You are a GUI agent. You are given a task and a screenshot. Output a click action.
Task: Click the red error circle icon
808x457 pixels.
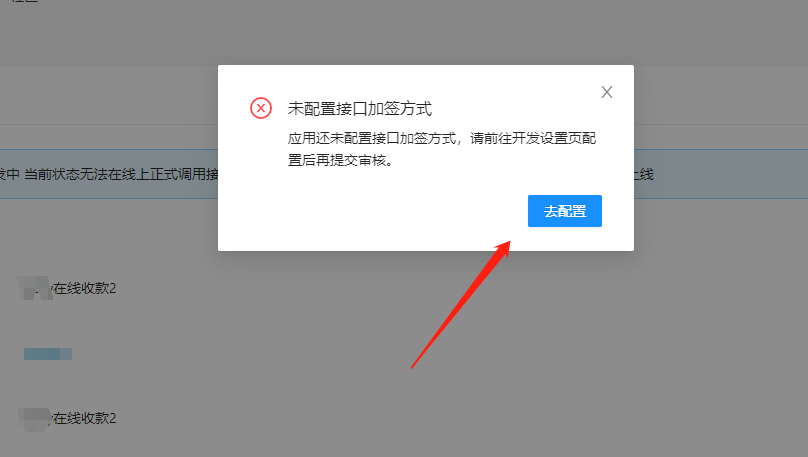coord(261,108)
